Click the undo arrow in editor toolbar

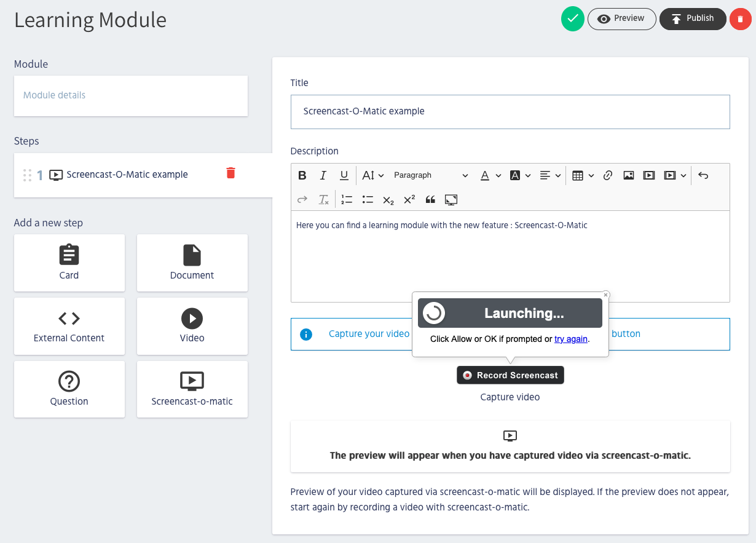[703, 175]
